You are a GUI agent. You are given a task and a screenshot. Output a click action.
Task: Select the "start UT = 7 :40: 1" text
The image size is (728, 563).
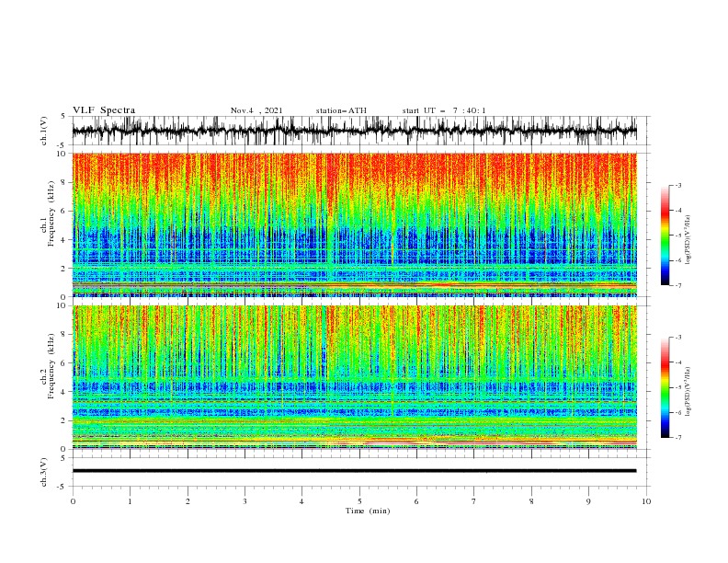[444, 110]
